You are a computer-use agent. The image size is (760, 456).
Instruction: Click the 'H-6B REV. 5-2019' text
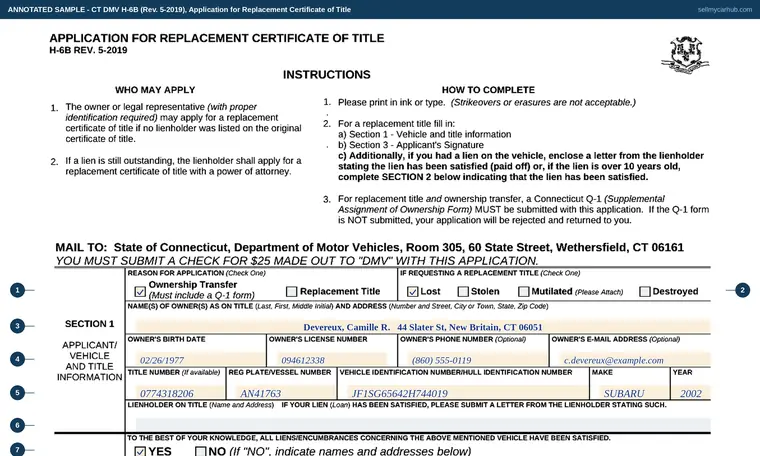[88, 50]
